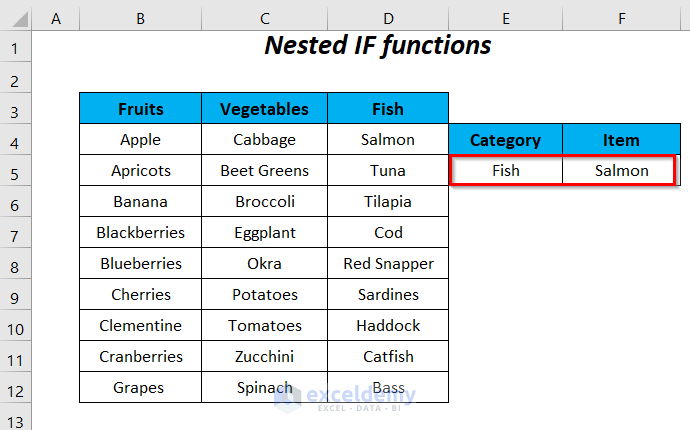690x430 pixels.
Task: Select column F header
Action: coord(621,17)
